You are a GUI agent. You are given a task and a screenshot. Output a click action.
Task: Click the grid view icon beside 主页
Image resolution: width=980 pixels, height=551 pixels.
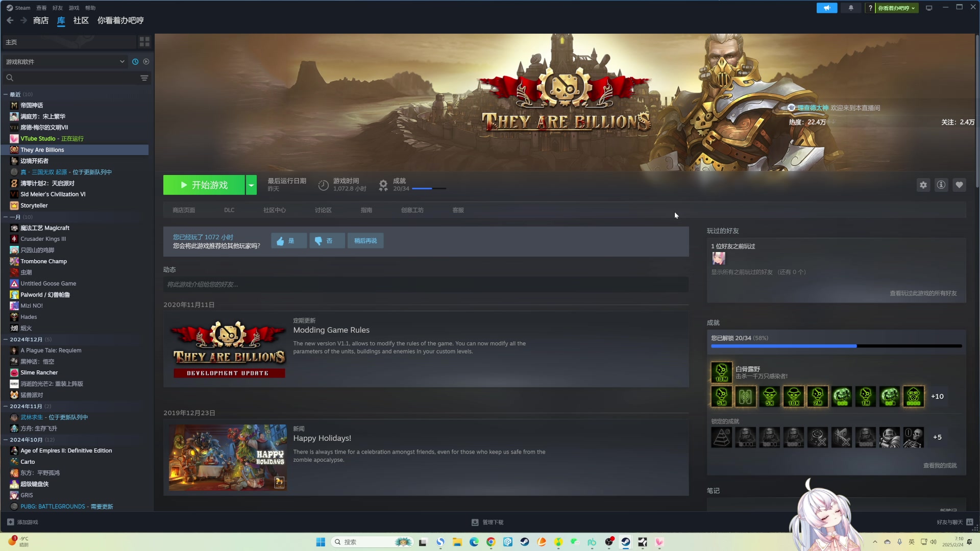pos(144,42)
